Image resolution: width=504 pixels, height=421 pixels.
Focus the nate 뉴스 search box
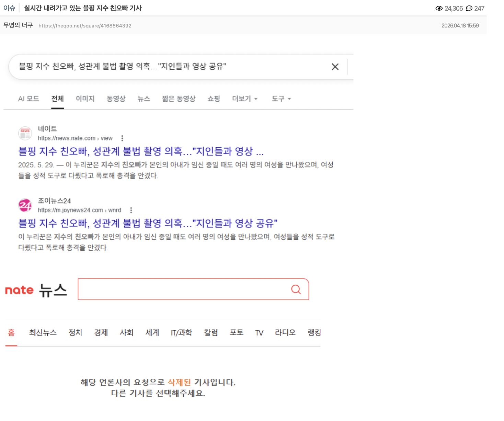[193, 289]
